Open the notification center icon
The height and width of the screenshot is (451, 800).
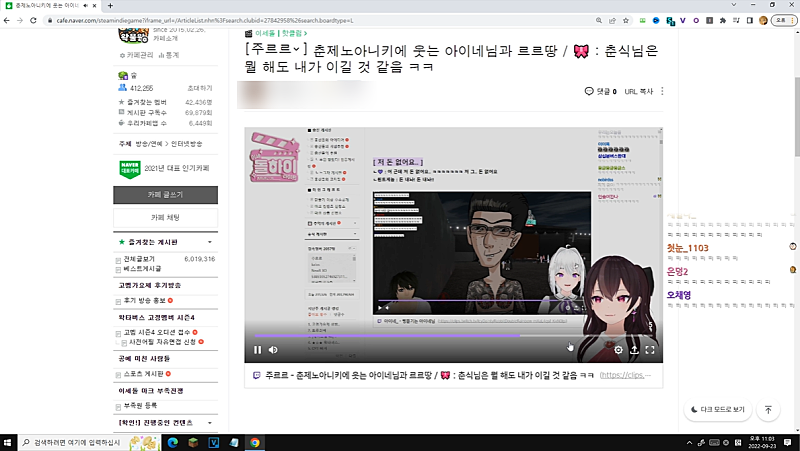click(788, 442)
